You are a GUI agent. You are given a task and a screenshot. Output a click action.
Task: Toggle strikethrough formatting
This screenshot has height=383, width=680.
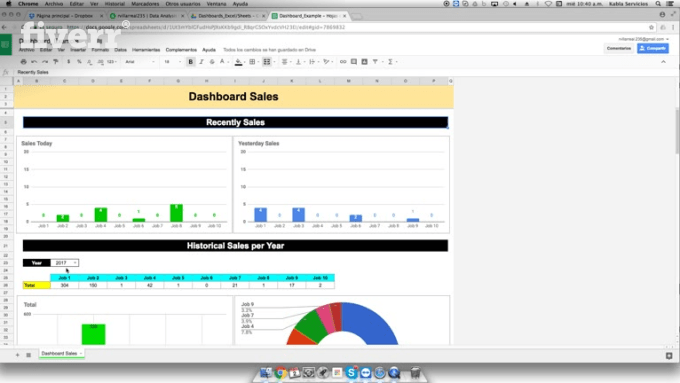point(212,62)
